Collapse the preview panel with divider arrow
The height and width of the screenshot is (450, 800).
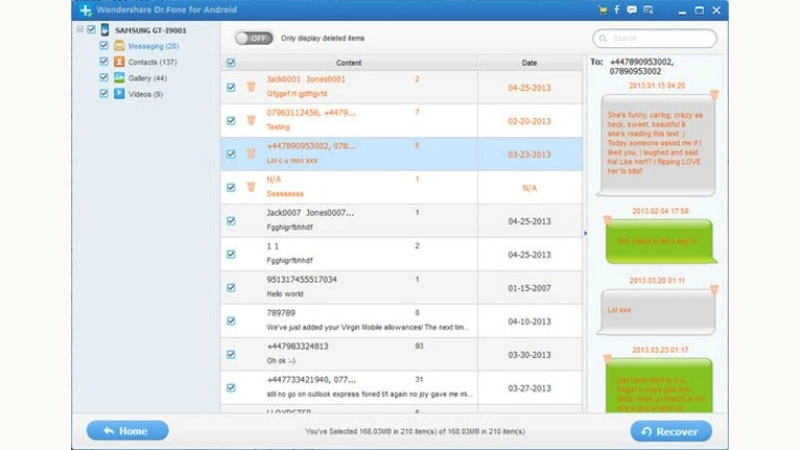pyautogui.click(x=586, y=233)
